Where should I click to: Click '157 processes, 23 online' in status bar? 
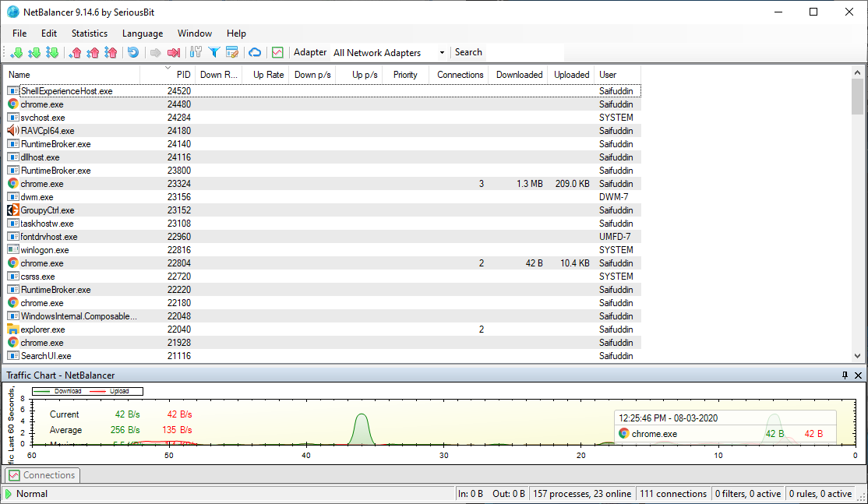coord(582,494)
